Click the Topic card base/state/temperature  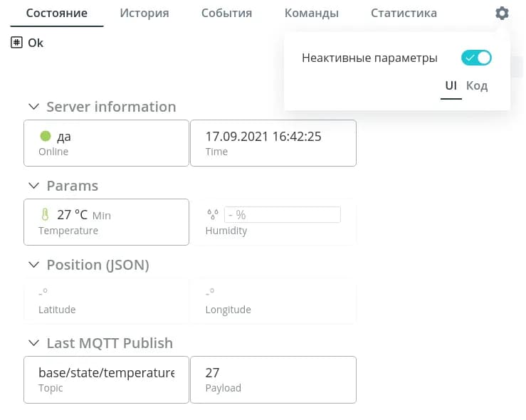point(106,379)
